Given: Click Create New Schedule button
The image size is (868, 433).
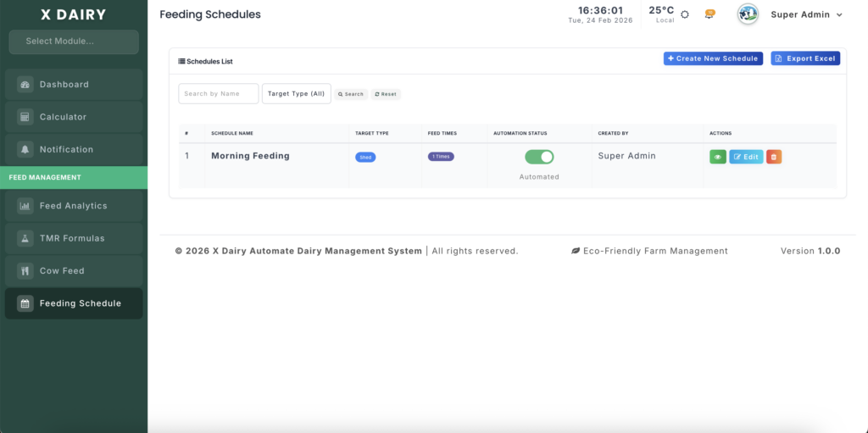Looking at the screenshot, I should click(713, 58).
